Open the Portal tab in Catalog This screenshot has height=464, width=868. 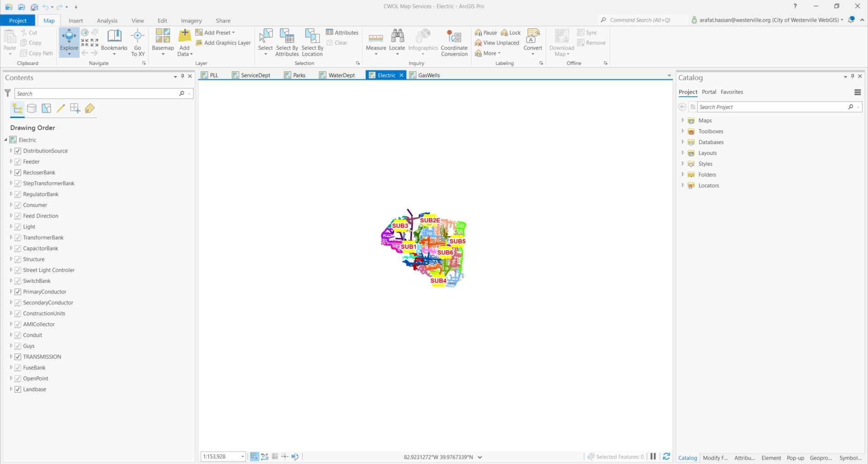coord(709,92)
